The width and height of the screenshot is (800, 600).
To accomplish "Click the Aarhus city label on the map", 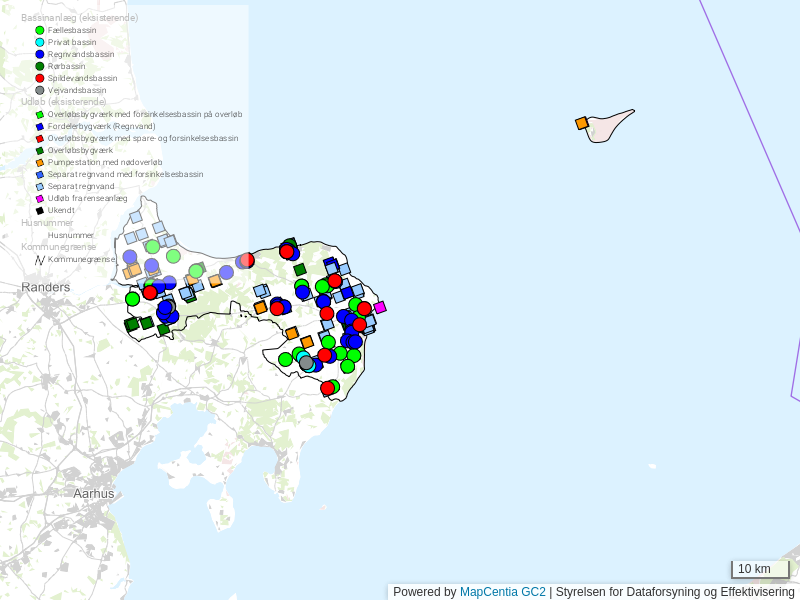I will pyautogui.click(x=94, y=493).
